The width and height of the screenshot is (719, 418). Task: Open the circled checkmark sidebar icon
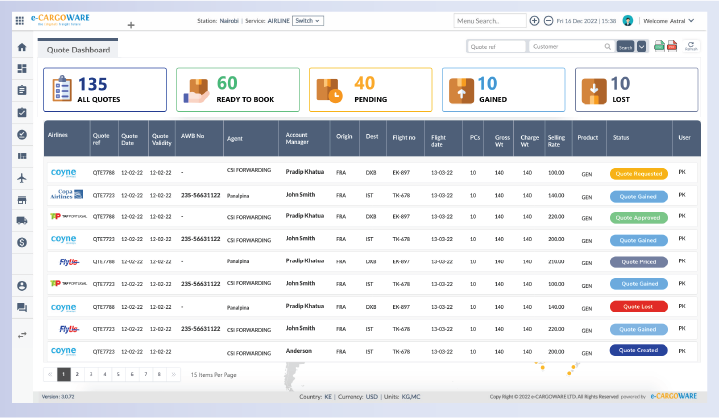click(22, 134)
